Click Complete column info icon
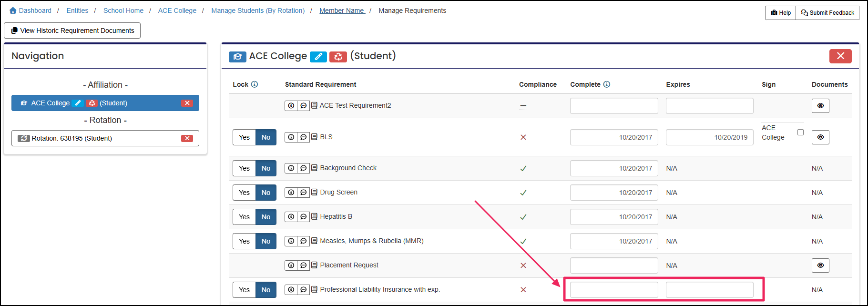Viewport: 868px width, 306px height. pyautogui.click(x=607, y=84)
